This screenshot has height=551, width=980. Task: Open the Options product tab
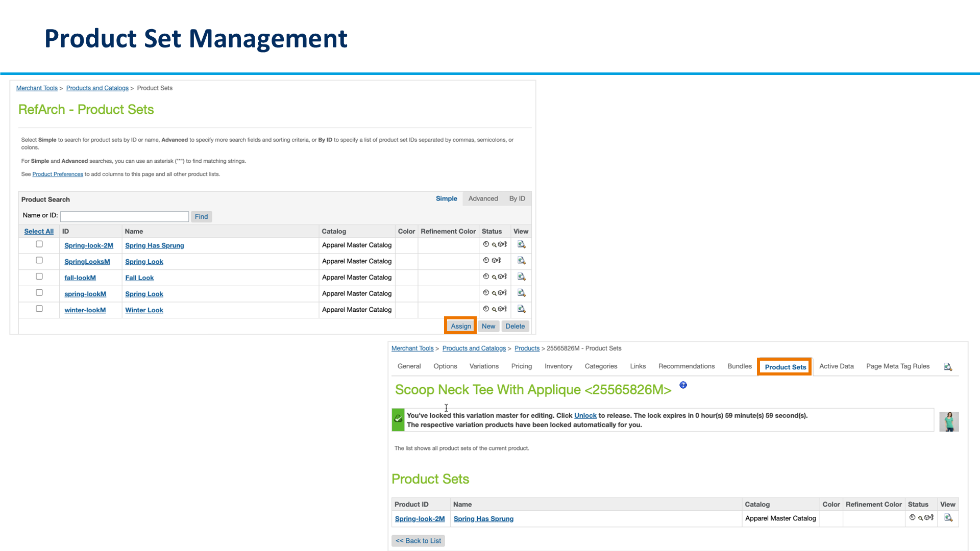tap(445, 366)
